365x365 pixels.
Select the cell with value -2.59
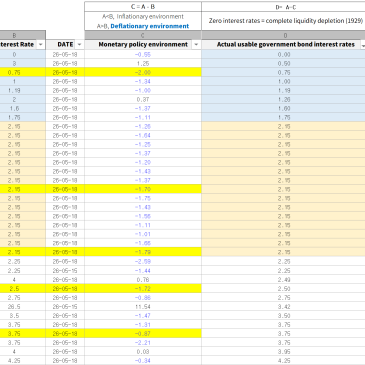[143, 262]
